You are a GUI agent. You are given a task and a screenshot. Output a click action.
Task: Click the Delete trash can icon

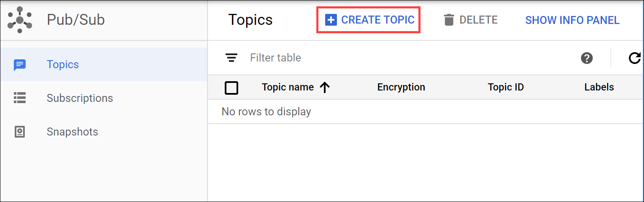click(449, 20)
